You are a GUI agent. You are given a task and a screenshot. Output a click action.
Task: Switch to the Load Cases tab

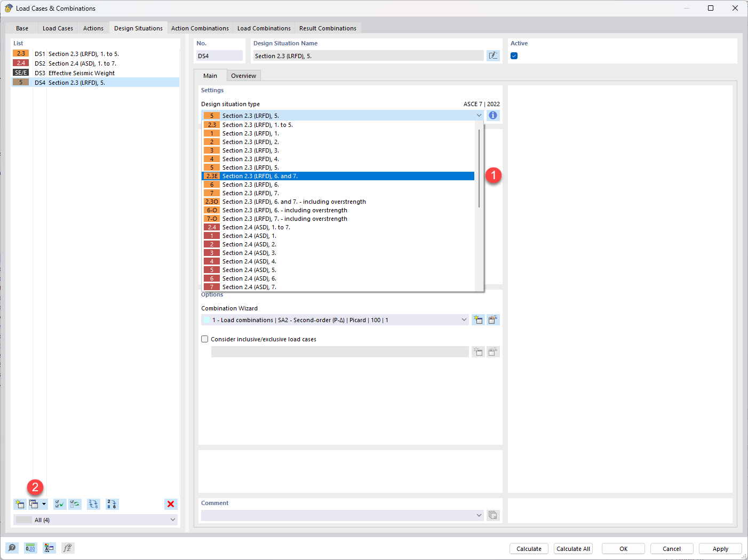point(58,28)
